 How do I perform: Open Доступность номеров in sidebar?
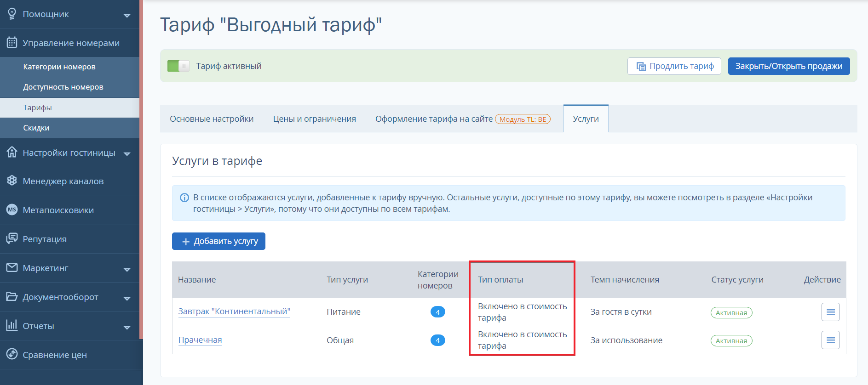click(x=69, y=87)
